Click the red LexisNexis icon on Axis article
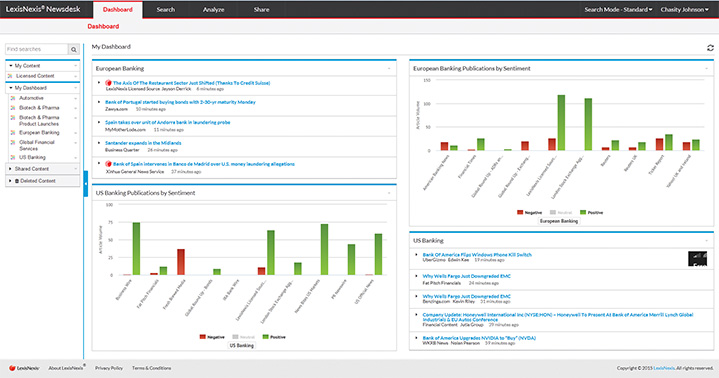Viewport: 719px width, 378px height. pyautogui.click(x=108, y=83)
